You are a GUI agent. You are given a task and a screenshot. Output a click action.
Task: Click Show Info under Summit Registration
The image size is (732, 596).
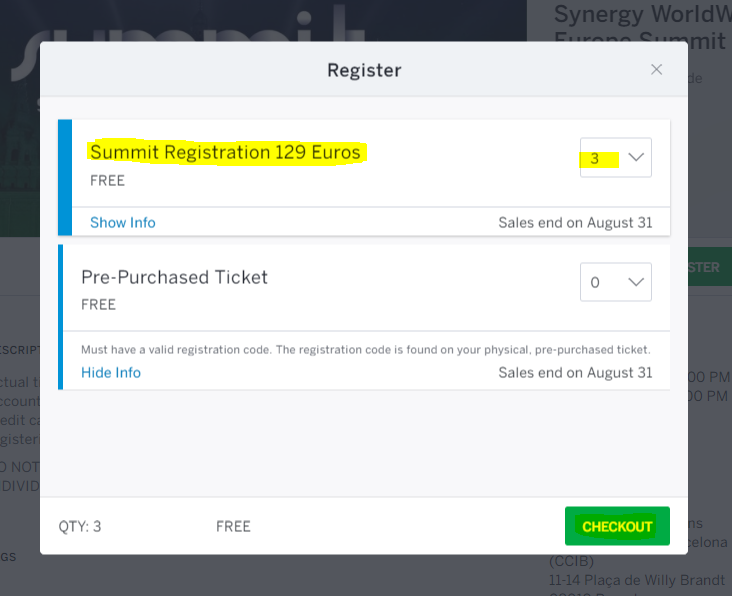[x=123, y=223]
